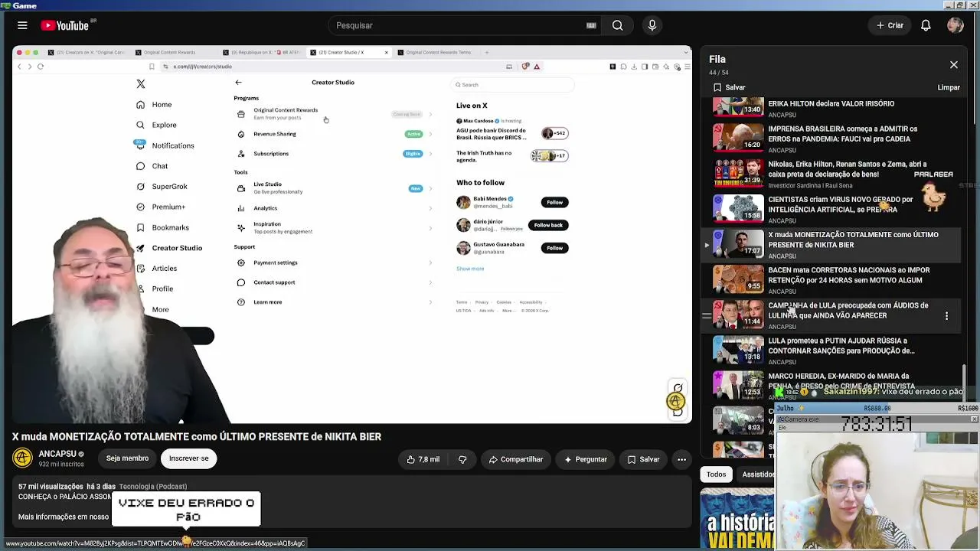Select the Todos filter chip

(716, 474)
